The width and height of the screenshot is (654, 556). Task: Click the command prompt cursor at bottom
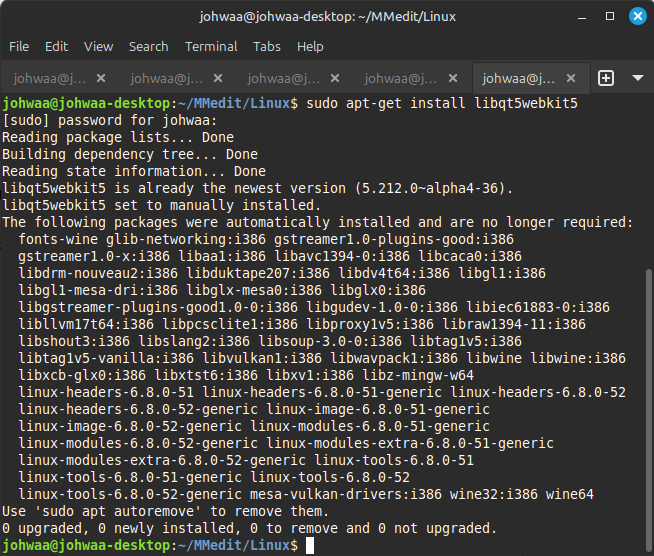click(x=311, y=545)
